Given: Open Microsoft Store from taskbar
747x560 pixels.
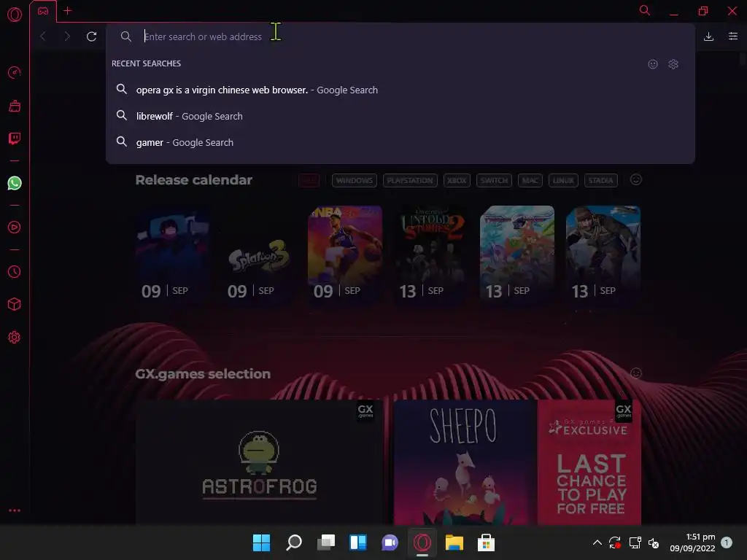Looking at the screenshot, I should [486, 542].
